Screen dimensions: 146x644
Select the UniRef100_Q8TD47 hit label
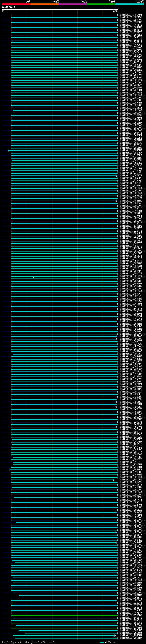[x=131, y=452]
